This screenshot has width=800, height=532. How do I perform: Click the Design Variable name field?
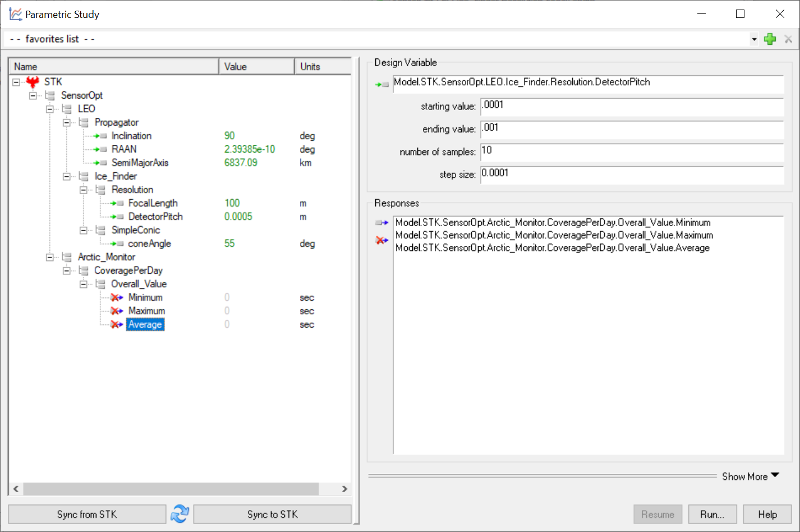tap(588, 84)
